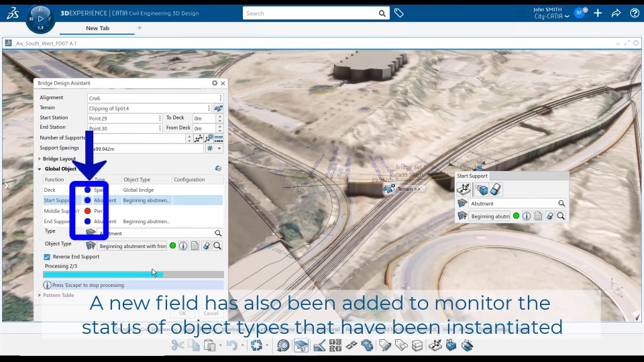The width and height of the screenshot is (644, 362).
Task: Collapse the Global Object section
Action: coord(40,169)
